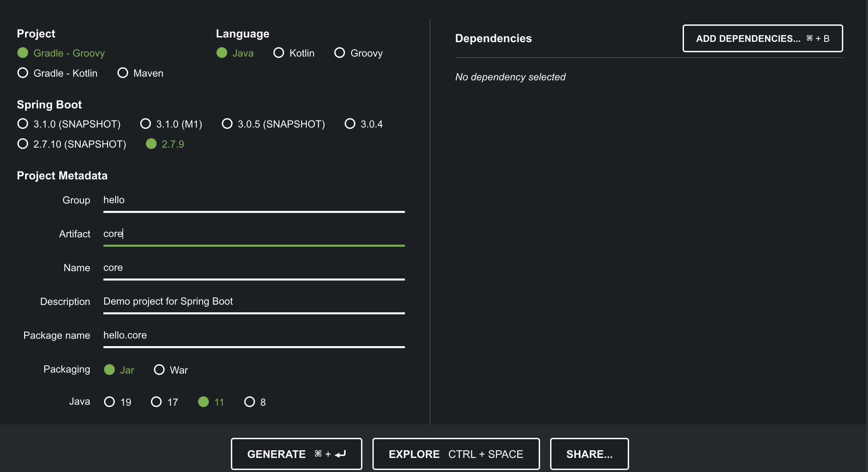This screenshot has width=868, height=472.
Task: Select Spring Boot 3.1.0 (SNAPSHOT)
Action: pos(23,124)
